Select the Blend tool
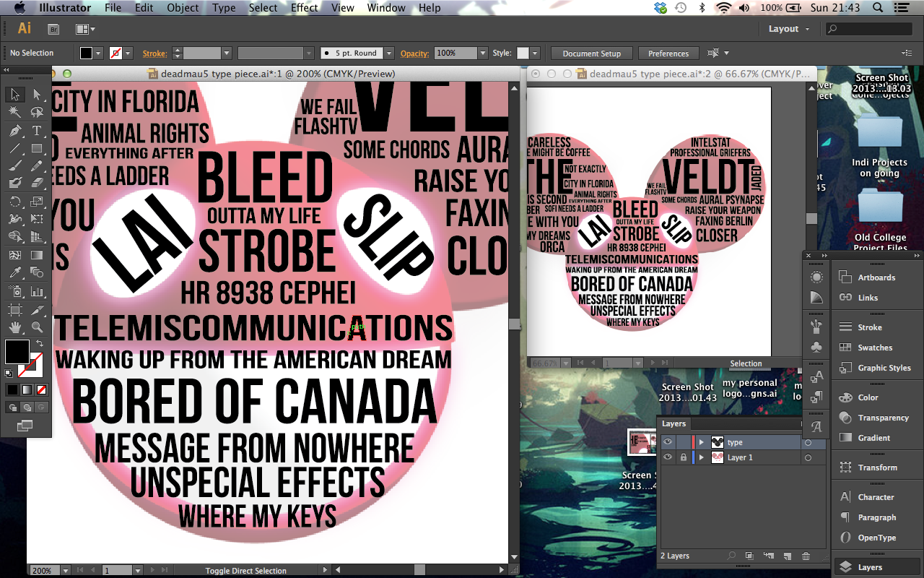The height and width of the screenshot is (578, 924). [x=37, y=272]
